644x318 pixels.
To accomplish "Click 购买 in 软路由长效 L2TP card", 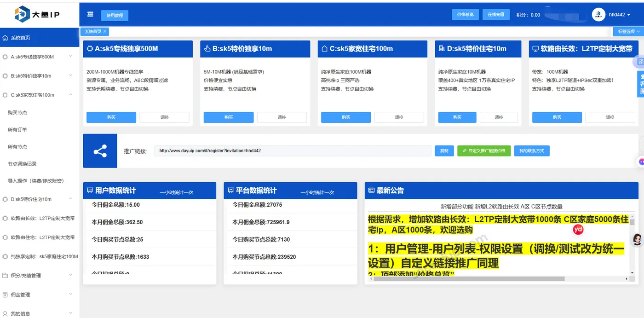I will [557, 117].
